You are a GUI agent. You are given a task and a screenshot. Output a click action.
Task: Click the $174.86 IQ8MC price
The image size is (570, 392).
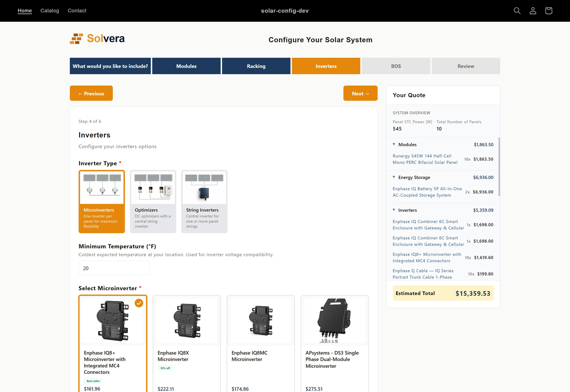(240, 389)
